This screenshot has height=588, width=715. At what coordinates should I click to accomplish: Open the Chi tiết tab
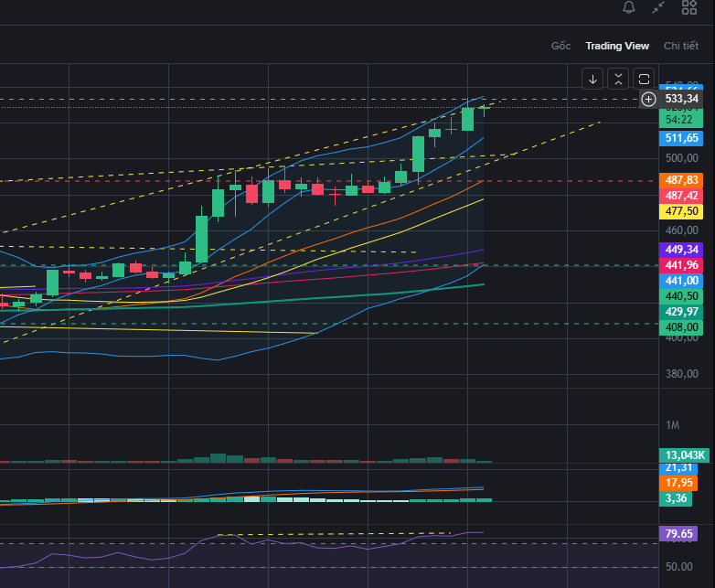681,46
